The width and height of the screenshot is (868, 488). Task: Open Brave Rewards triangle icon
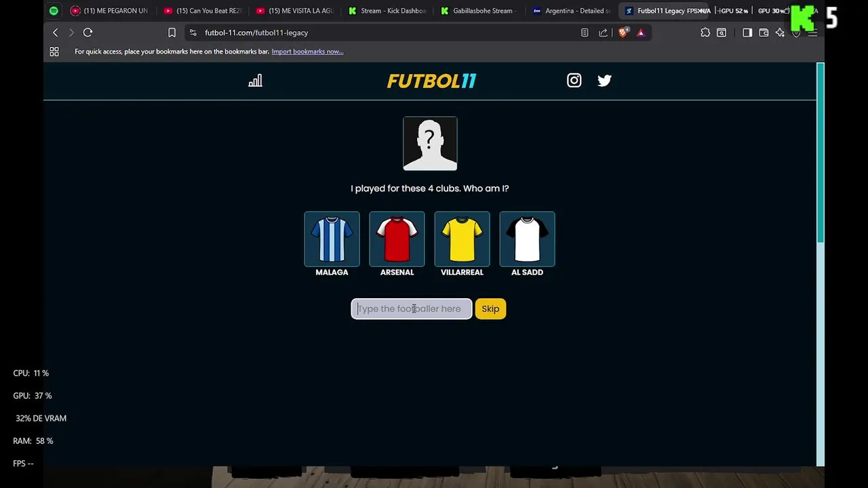[x=640, y=33]
